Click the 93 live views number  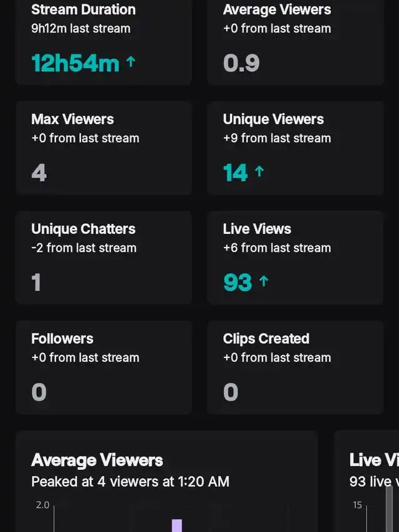pyautogui.click(x=238, y=282)
